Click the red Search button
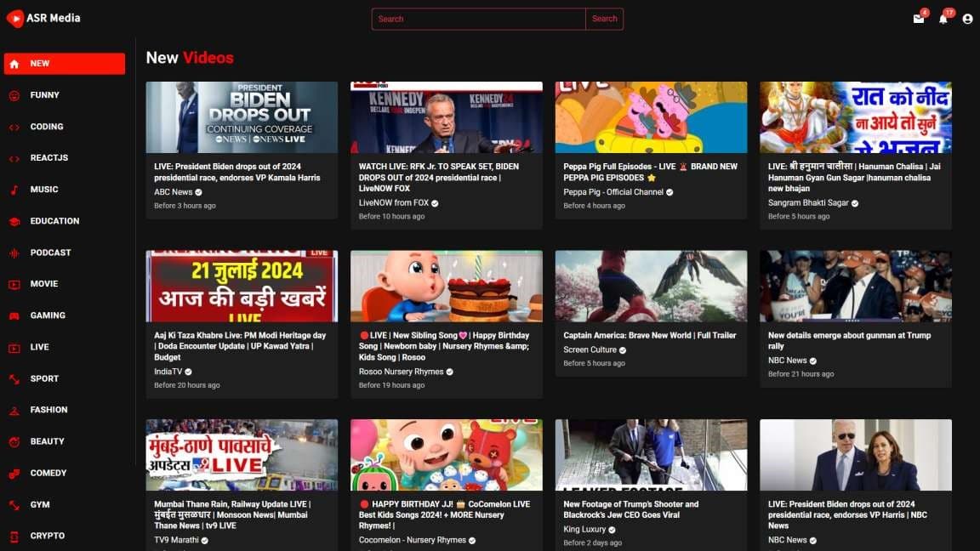 pyautogui.click(x=604, y=19)
